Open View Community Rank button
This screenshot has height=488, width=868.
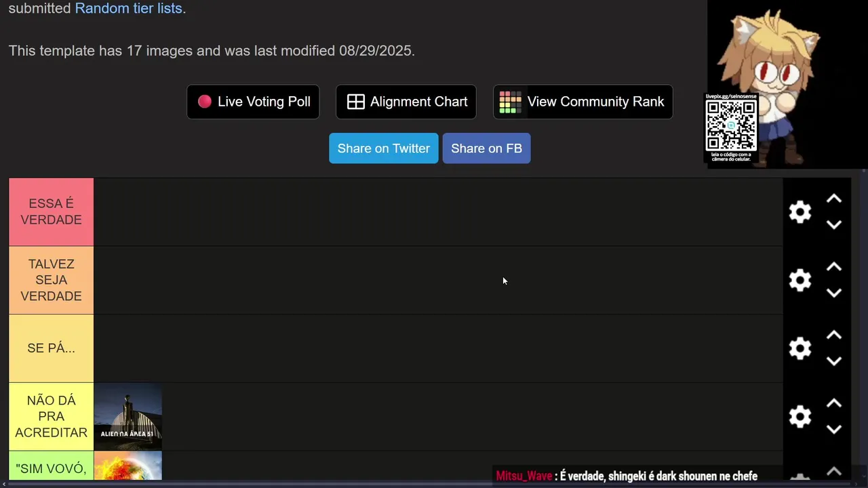click(x=583, y=102)
